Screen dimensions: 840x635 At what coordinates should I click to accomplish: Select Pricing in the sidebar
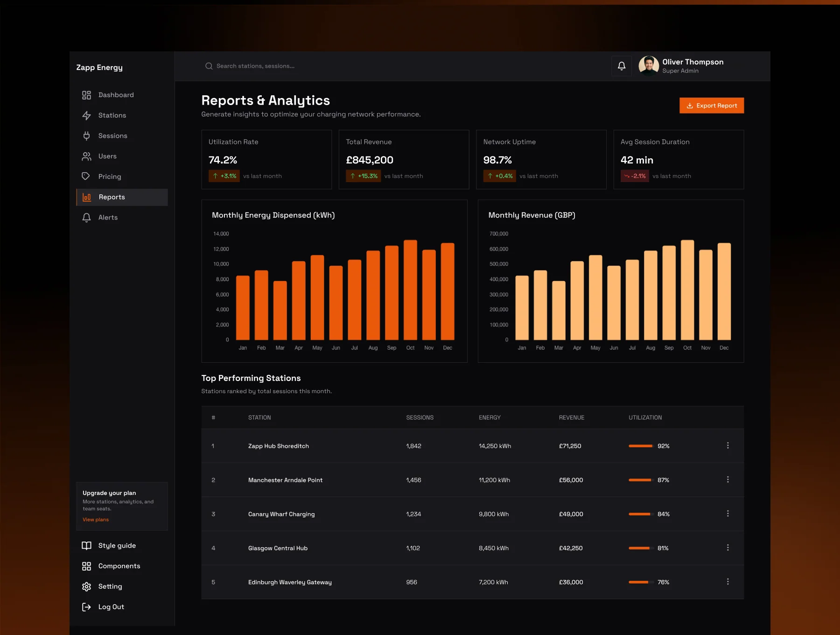pos(110,177)
